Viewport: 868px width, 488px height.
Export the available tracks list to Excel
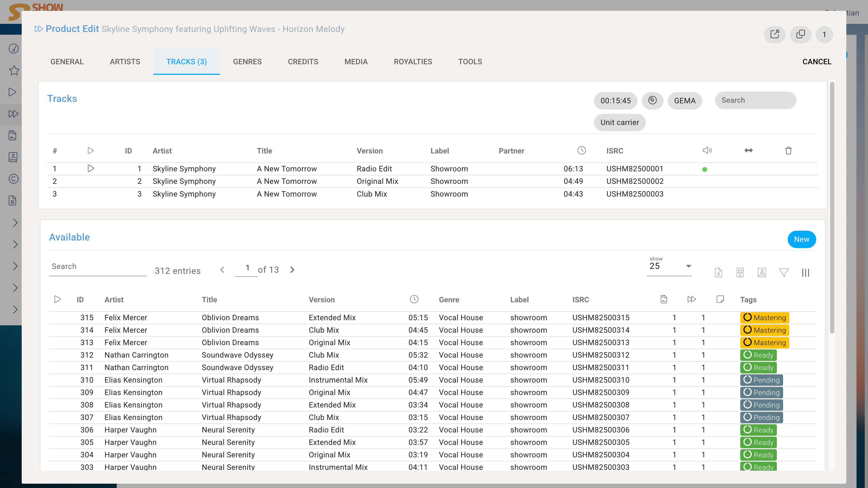(x=719, y=272)
